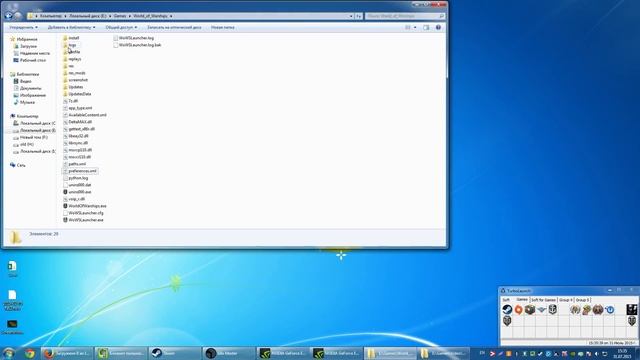Open the 'Добавить в библиотеку' dropdown
This screenshot has width=640, height=360.
coord(71,27)
